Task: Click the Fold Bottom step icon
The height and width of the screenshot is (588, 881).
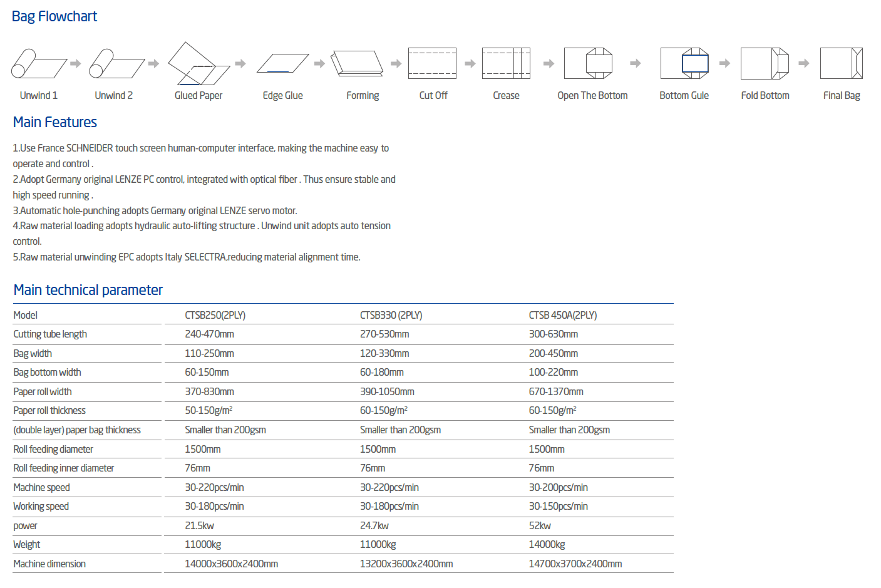Action: coord(765,63)
